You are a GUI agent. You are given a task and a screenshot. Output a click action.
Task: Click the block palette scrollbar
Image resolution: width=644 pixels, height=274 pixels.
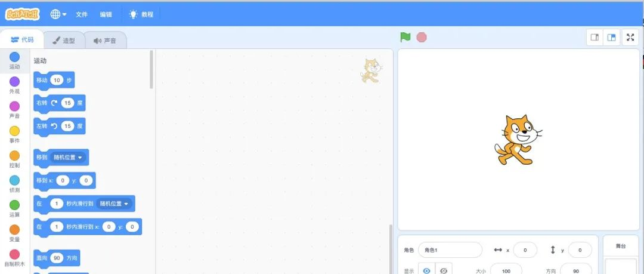pos(151,69)
